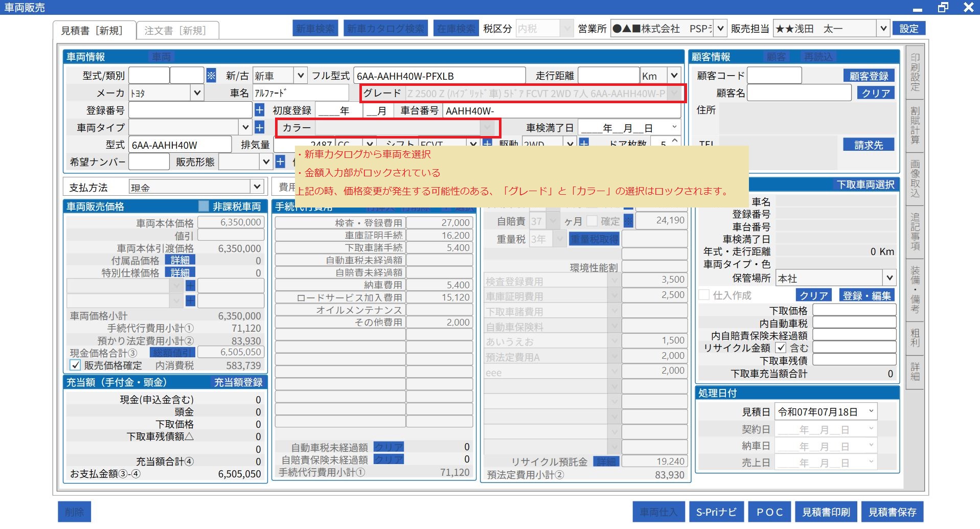This screenshot has width=980, height=529.
Task: Toggle the 非課税車両 checkbox
Action: 203,206
